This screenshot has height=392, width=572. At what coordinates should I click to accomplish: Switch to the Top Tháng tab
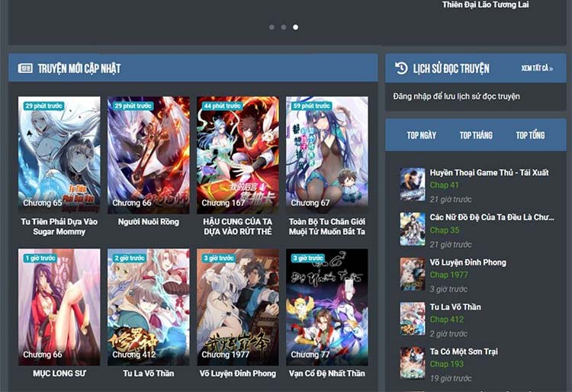[476, 135]
